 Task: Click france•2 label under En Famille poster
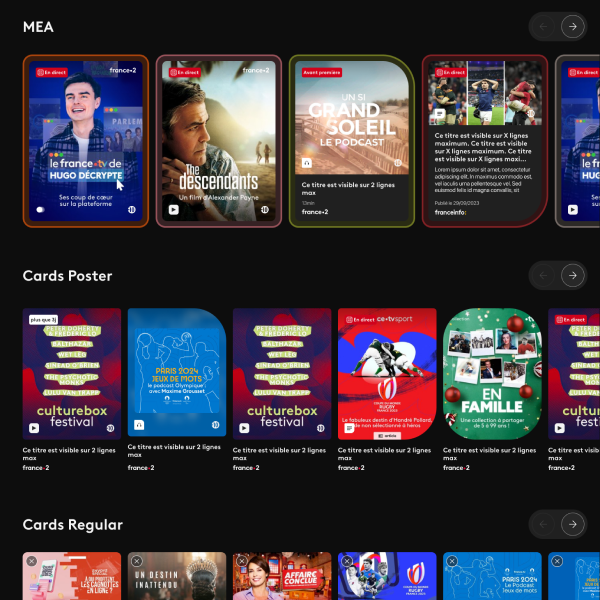[x=456, y=468]
